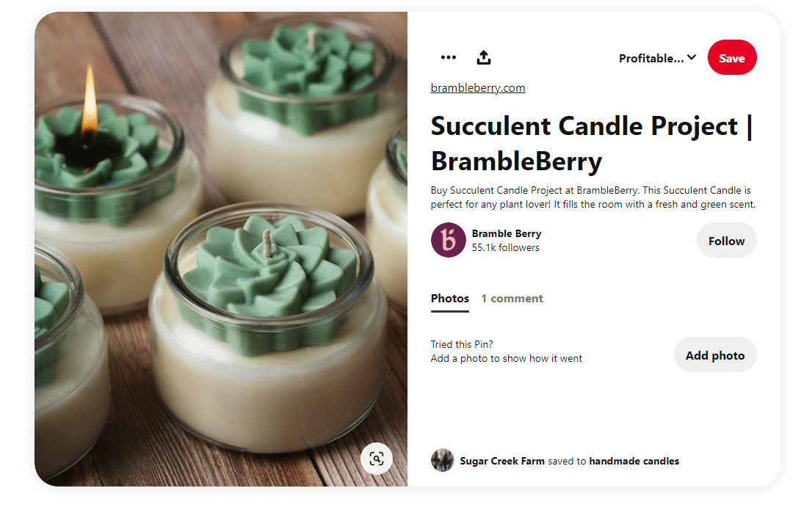Click the pin description text

[592, 197]
